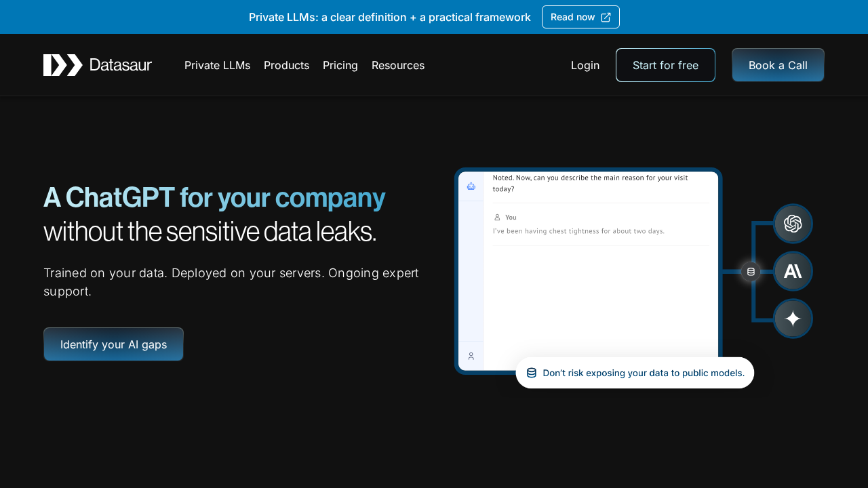Click the Gemini sparkle icon

(792, 319)
